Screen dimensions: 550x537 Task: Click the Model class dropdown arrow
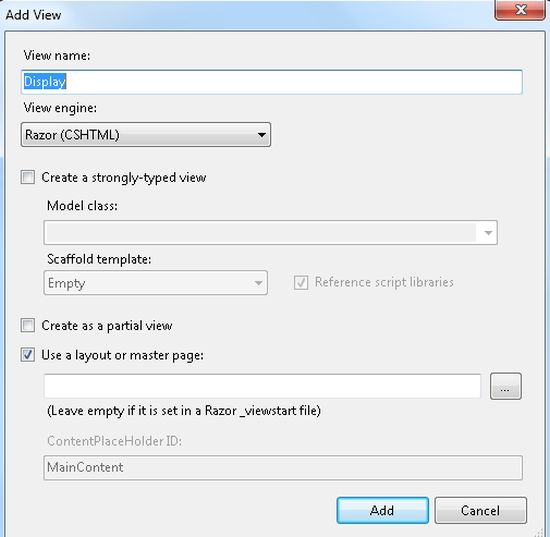(488, 233)
